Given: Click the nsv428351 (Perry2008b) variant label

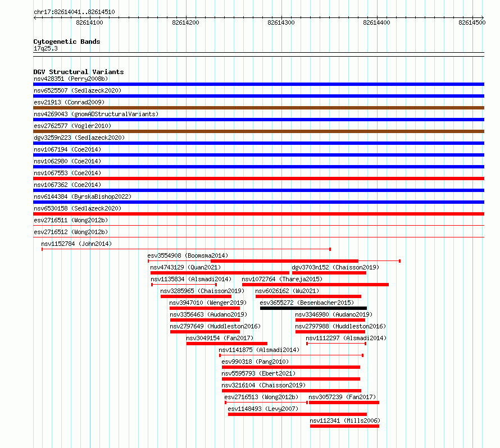Looking at the screenshot, I should [71, 79].
